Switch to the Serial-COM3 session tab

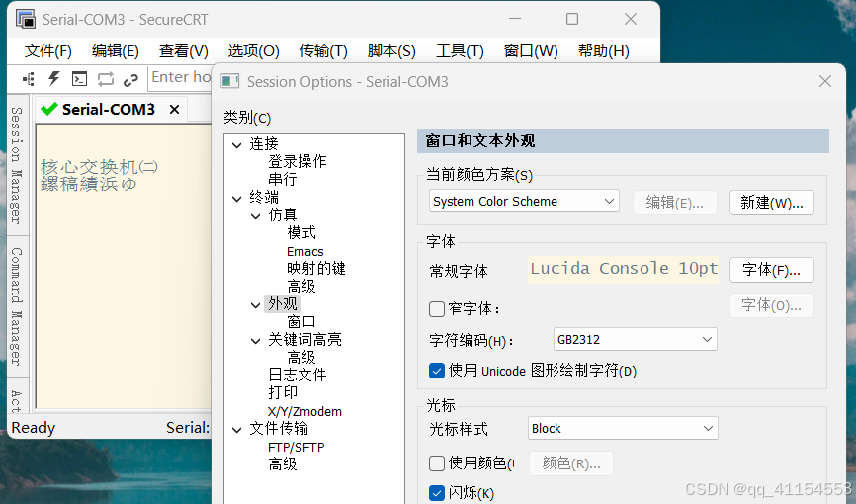(x=109, y=110)
